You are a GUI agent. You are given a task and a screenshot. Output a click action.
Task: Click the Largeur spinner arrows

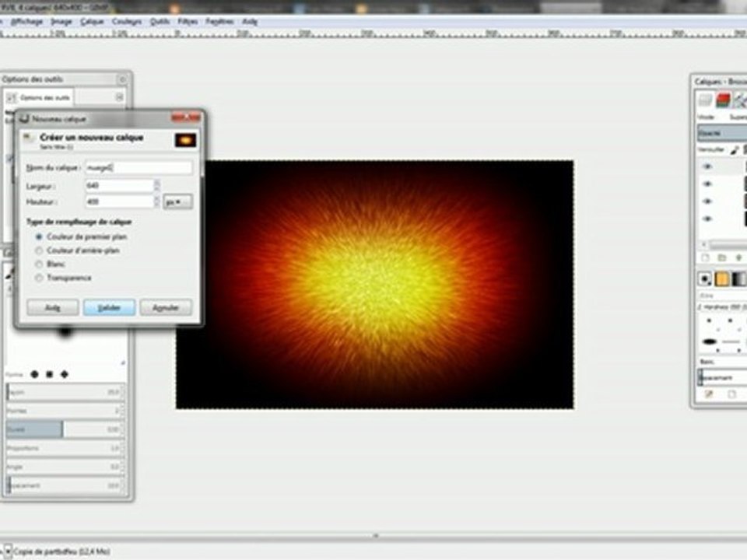[x=156, y=185]
